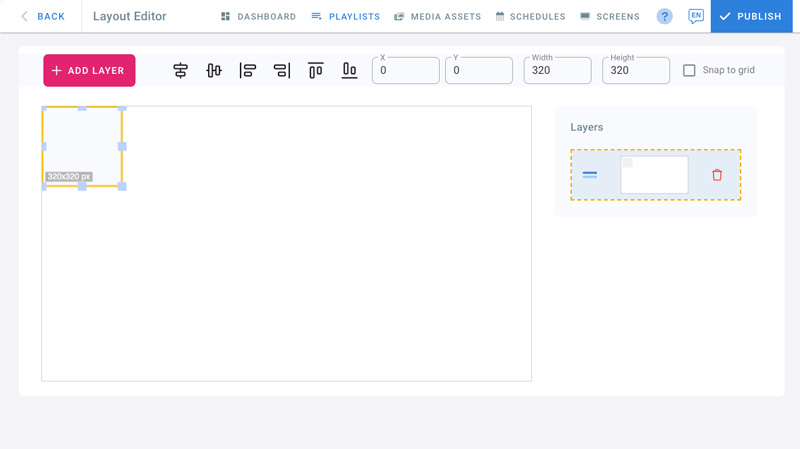Open the Schedules tab

click(x=530, y=17)
